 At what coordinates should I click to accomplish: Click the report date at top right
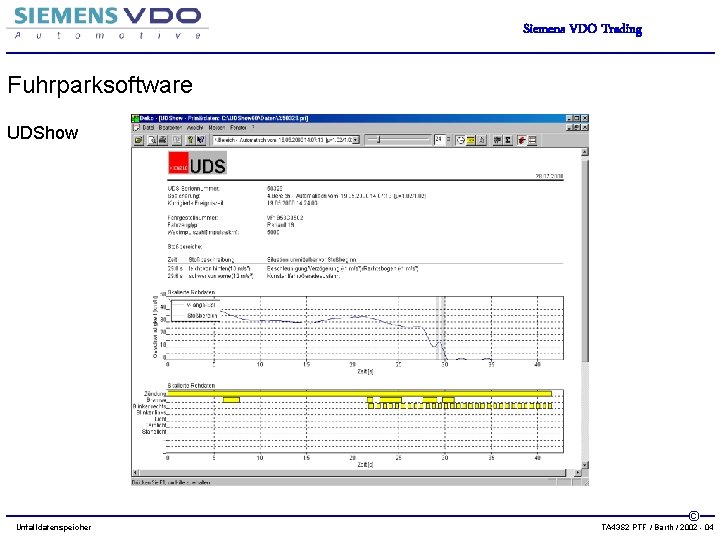coord(549,176)
